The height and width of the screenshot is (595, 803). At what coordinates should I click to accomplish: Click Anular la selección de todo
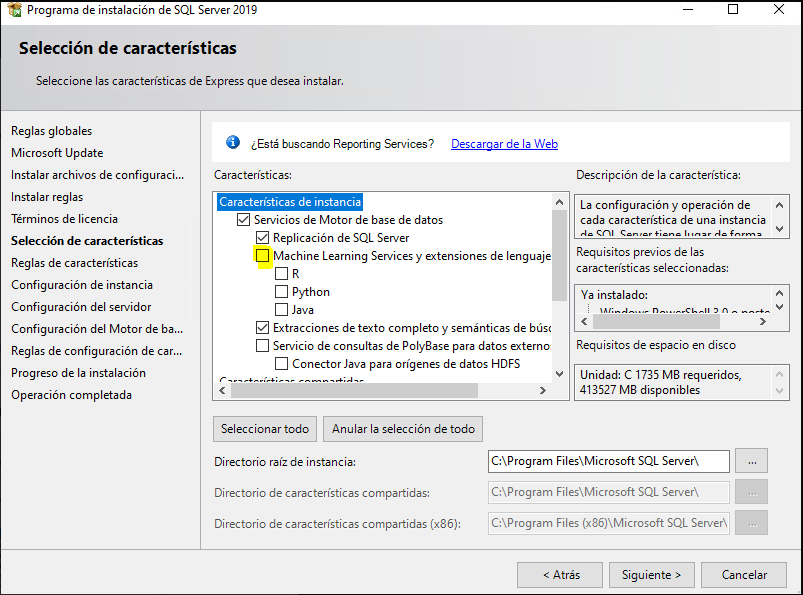click(403, 429)
